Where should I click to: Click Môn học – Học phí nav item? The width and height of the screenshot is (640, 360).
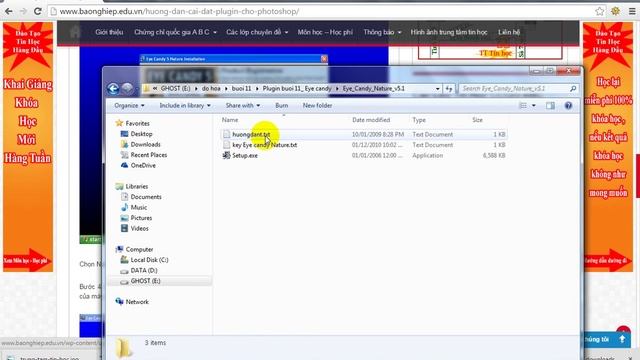tap(325, 32)
